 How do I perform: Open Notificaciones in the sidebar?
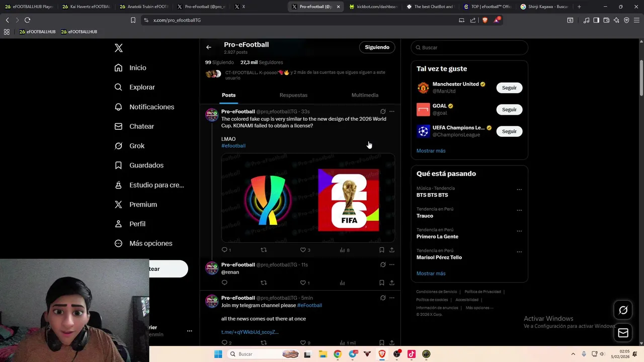(144, 107)
